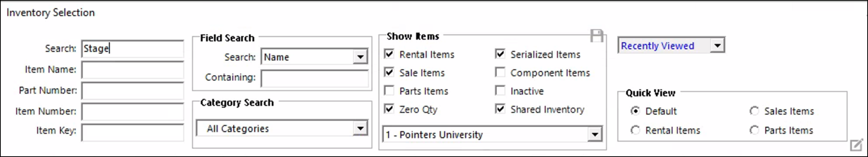Viewport: 868px width, 157px height.
Task: Select the Rental Items quick view radio
Action: [635, 130]
